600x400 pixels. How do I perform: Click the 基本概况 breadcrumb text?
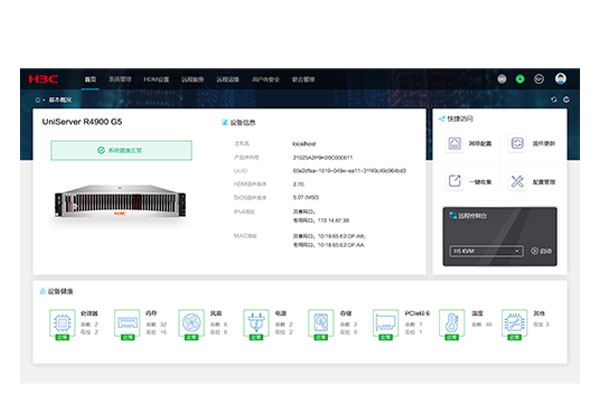point(60,100)
